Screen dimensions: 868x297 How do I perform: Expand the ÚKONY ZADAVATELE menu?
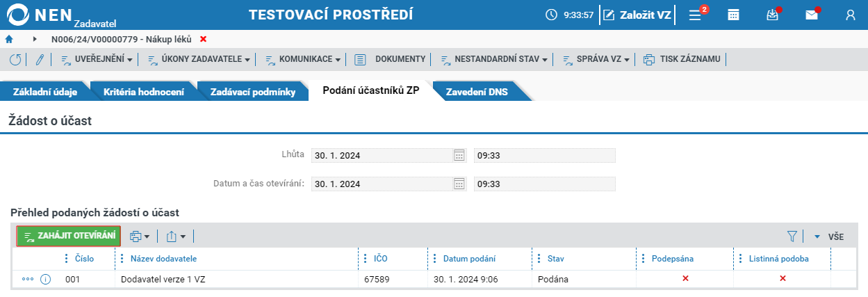[199, 59]
